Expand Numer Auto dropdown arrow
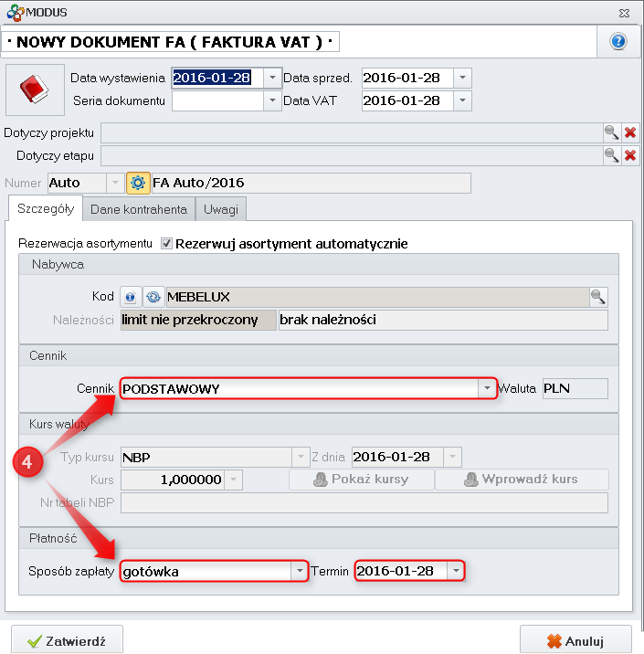Image resolution: width=644 pixels, height=654 pixels. [115, 183]
